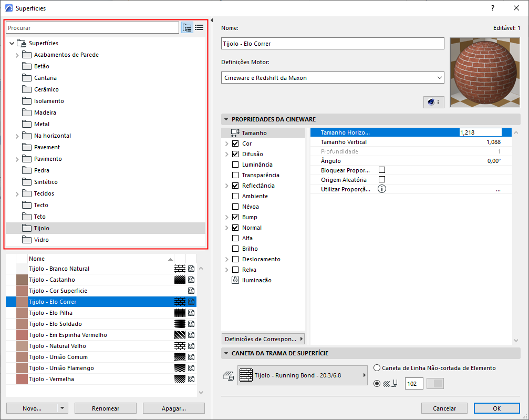This screenshot has height=420, width=529.
Task: Toggle the Cor channel checkbox
Action: 235,144
